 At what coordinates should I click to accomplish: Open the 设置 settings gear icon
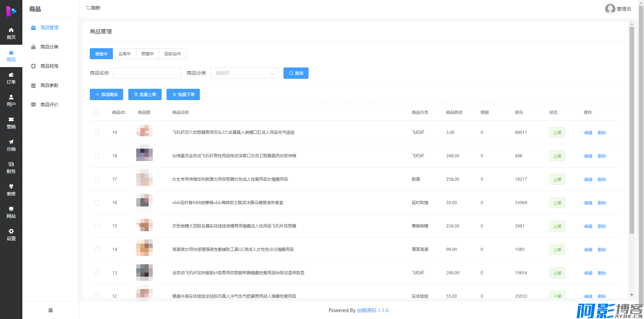[11, 232]
